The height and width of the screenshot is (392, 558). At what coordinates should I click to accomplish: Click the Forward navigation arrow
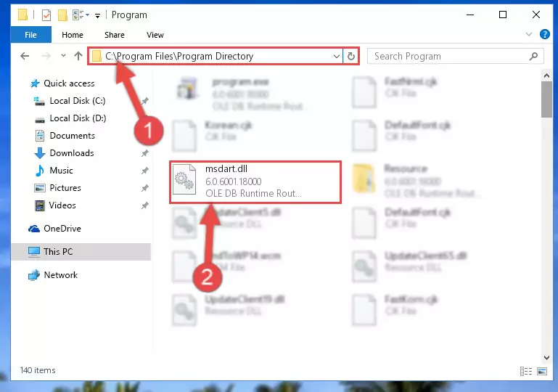coord(46,56)
